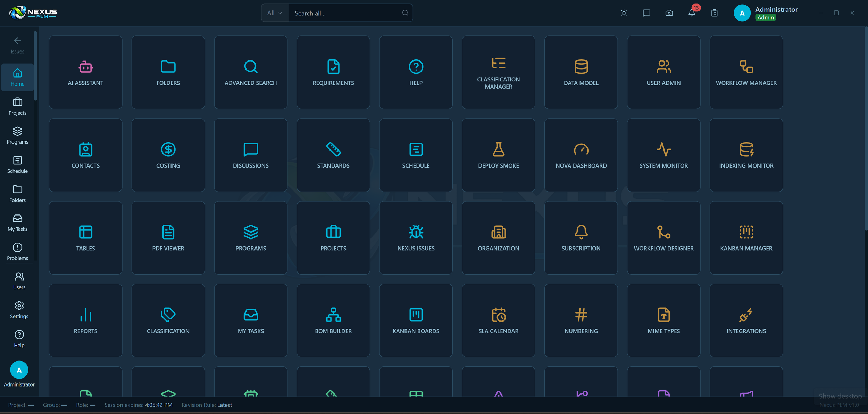The width and height of the screenshot is (868, 414).
Task: Open the Nexus Issues tile
Action: (416, 238)
